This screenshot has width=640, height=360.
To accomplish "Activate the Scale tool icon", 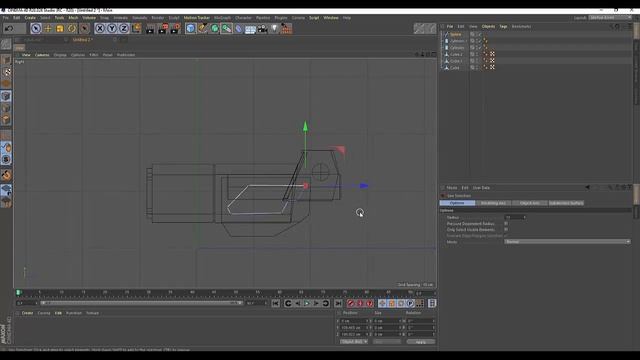I will (60, 28).
